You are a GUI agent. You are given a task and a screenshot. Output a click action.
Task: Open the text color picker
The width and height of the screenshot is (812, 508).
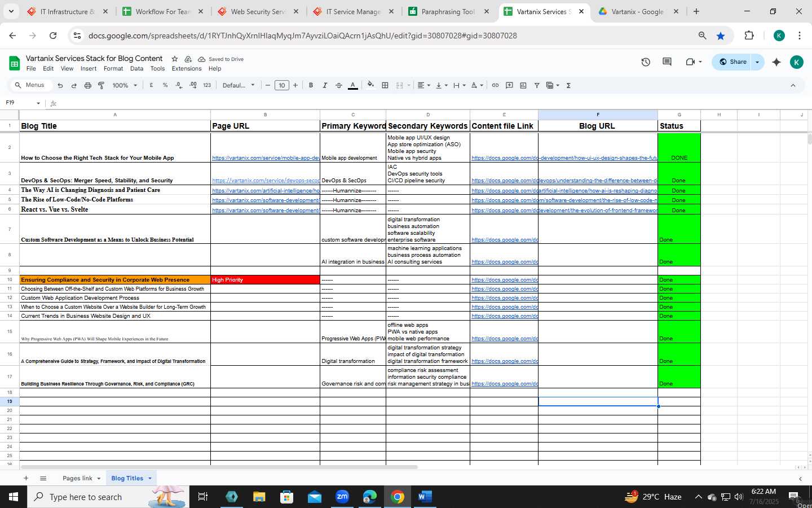(x=353, y=85)
